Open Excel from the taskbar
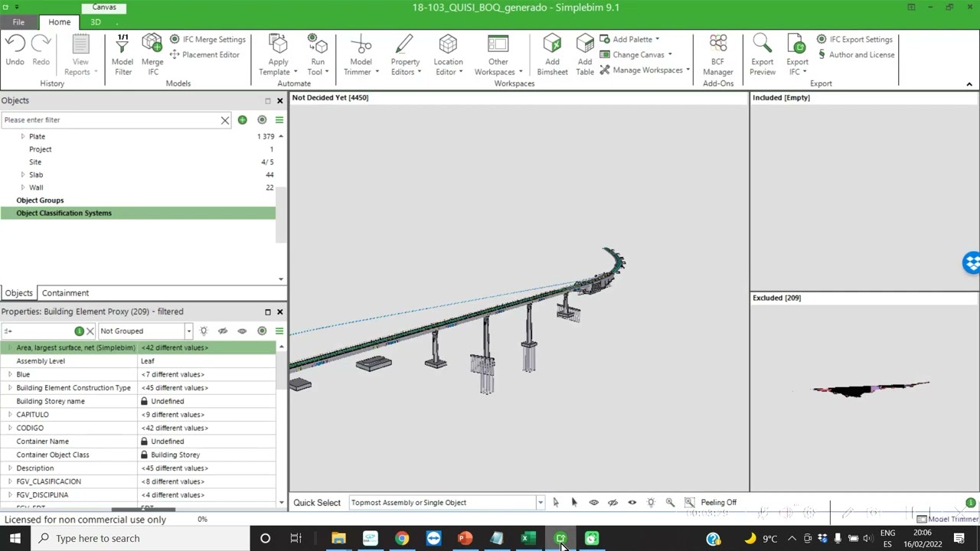The height and width of the screenshot is (551, 980). (528, 539)
